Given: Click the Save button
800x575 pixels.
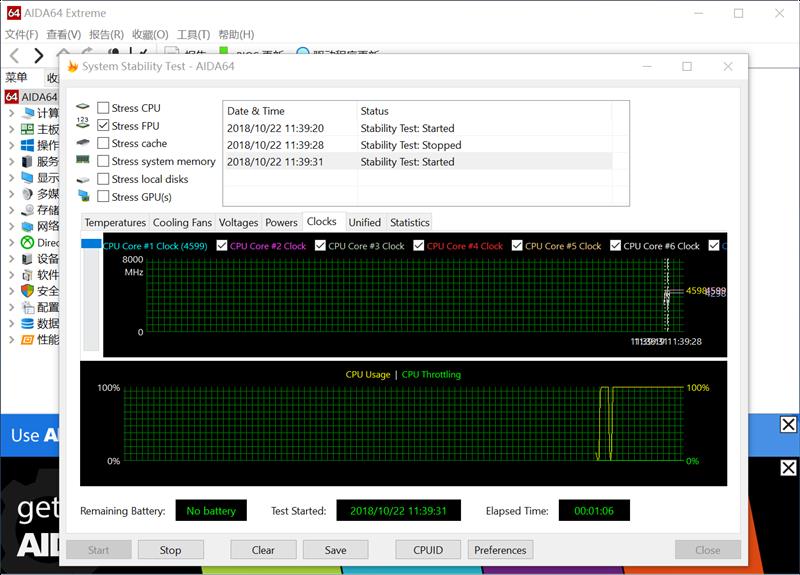Looking at the screenshot, I should click(x=336, y=550).
